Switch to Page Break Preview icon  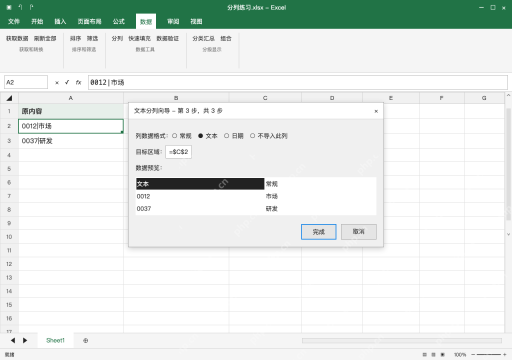pos(443,355)
